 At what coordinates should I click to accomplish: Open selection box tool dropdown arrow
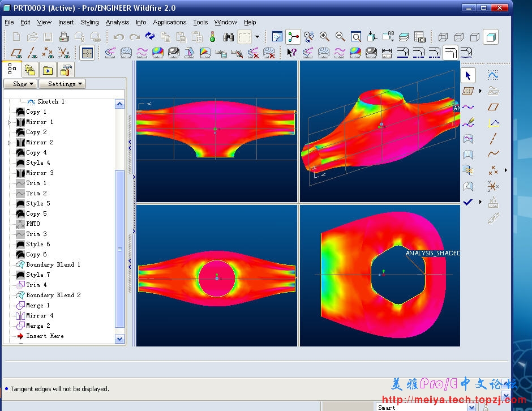click(x=257, y=37)
